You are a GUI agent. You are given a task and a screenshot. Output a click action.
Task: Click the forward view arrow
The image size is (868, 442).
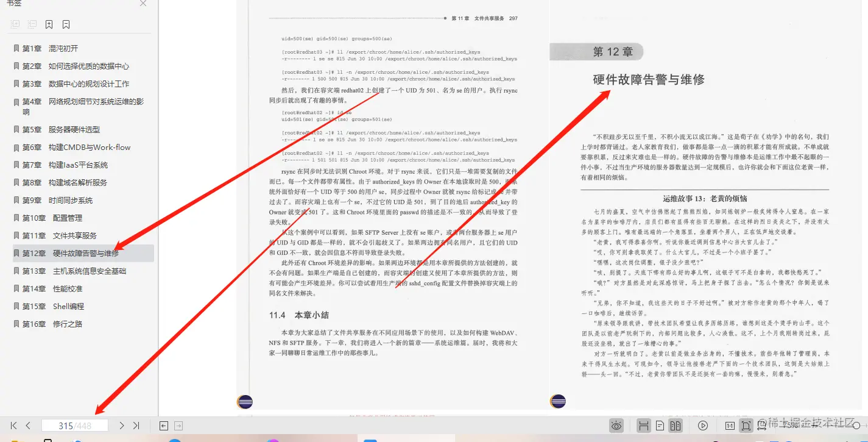tap(178, 426)
